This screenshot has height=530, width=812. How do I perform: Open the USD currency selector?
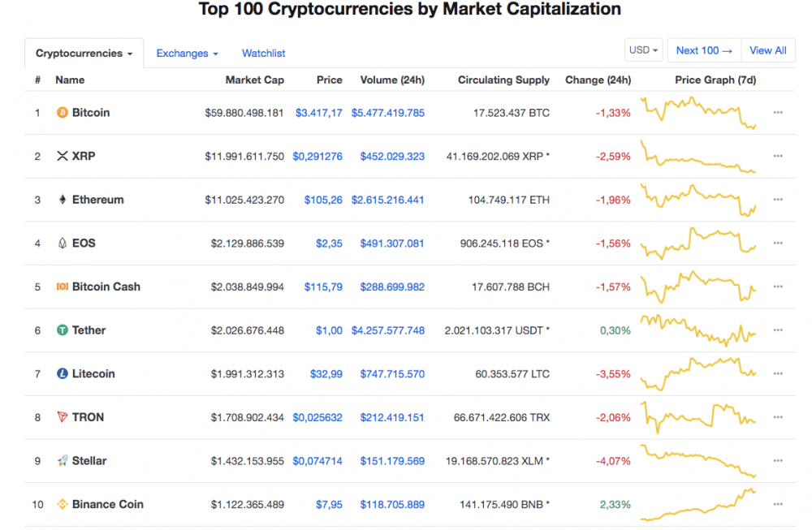point(644,50)
